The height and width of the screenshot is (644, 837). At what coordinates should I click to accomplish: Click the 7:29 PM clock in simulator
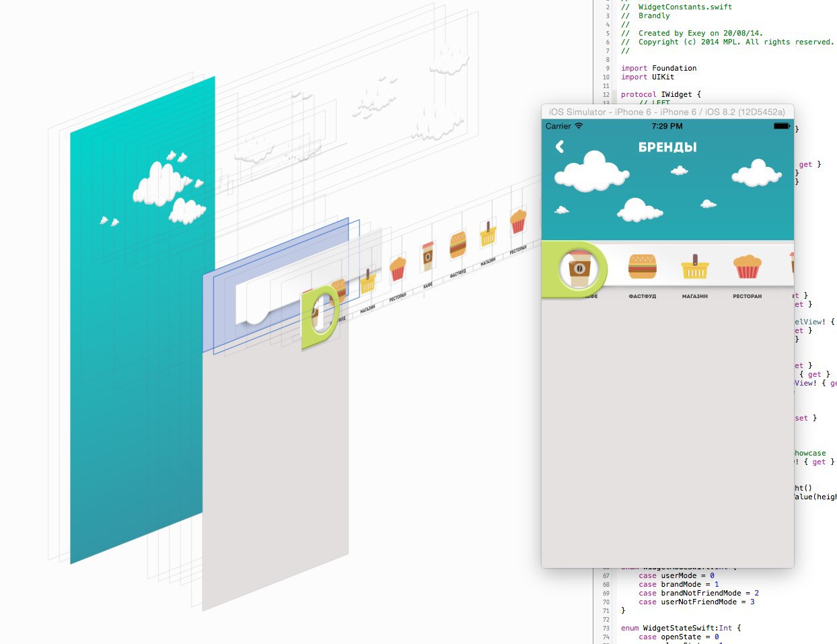pos(667,126)
